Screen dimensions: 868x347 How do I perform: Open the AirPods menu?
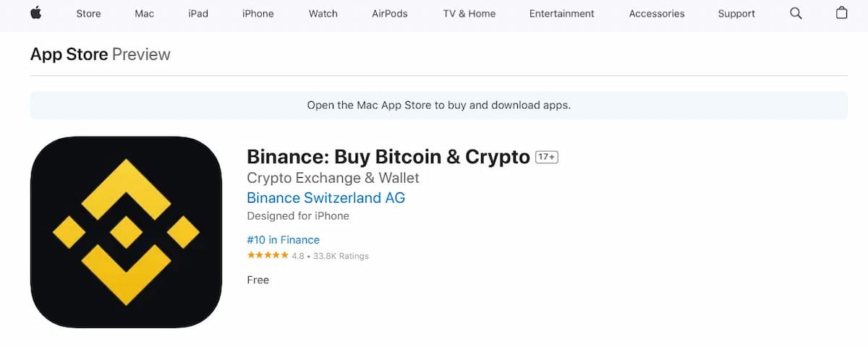coord(390,14)
